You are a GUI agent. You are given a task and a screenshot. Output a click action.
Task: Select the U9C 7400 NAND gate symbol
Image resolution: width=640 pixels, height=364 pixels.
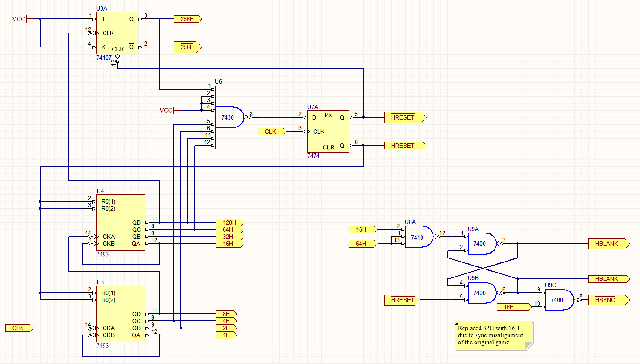pos(560,300)
